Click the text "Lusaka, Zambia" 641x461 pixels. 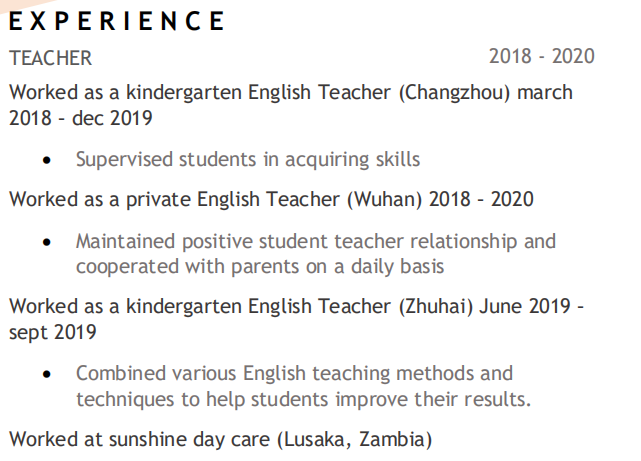(355, 438)
